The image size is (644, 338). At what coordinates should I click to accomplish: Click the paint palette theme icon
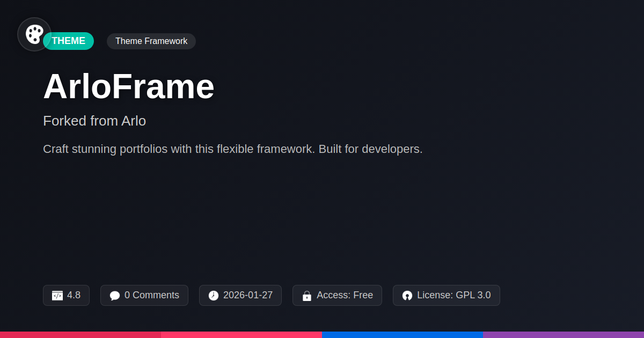34,34
